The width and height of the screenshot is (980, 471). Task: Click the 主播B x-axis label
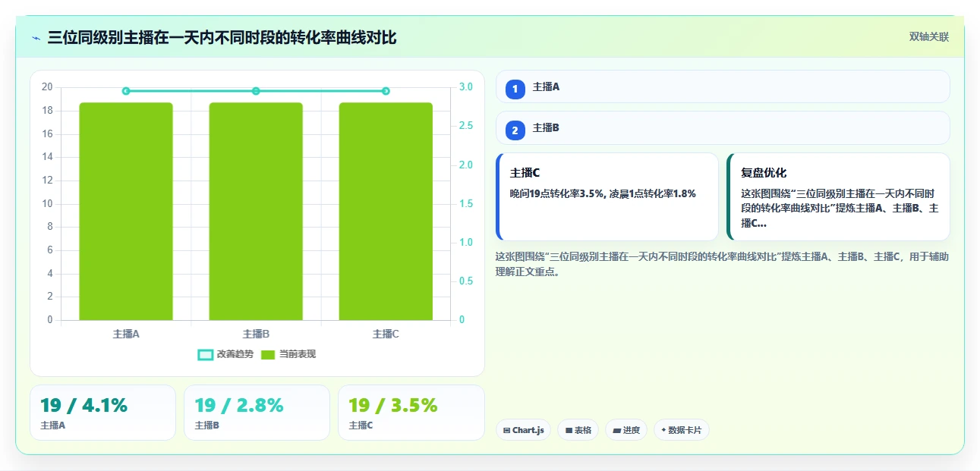pyautogui.click(x=256, y=334)
